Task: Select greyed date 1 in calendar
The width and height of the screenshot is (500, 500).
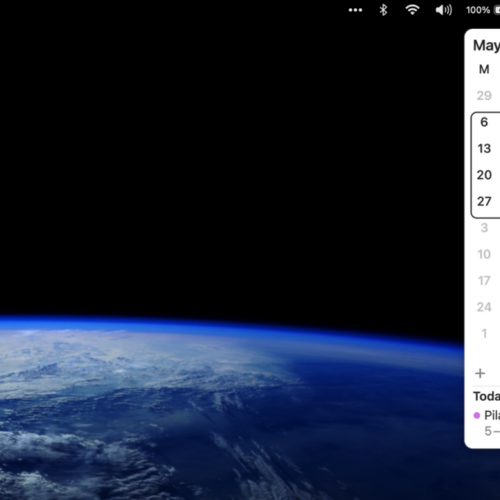Action: 484,333
